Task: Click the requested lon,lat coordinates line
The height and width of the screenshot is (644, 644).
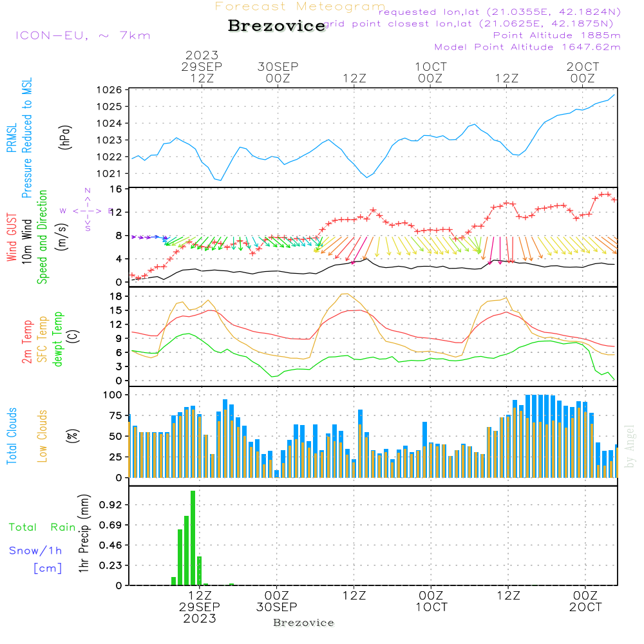Action: pyautogui.click(x=500, y=12)
